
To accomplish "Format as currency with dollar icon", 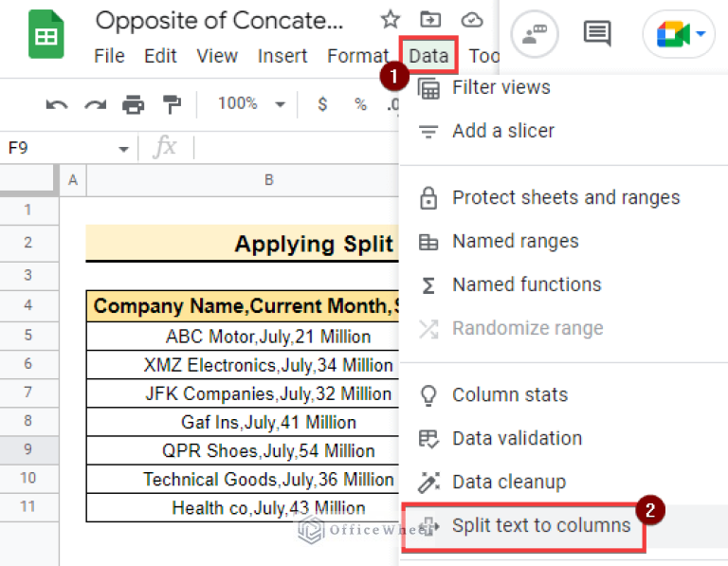I will (x=323, y=104).
